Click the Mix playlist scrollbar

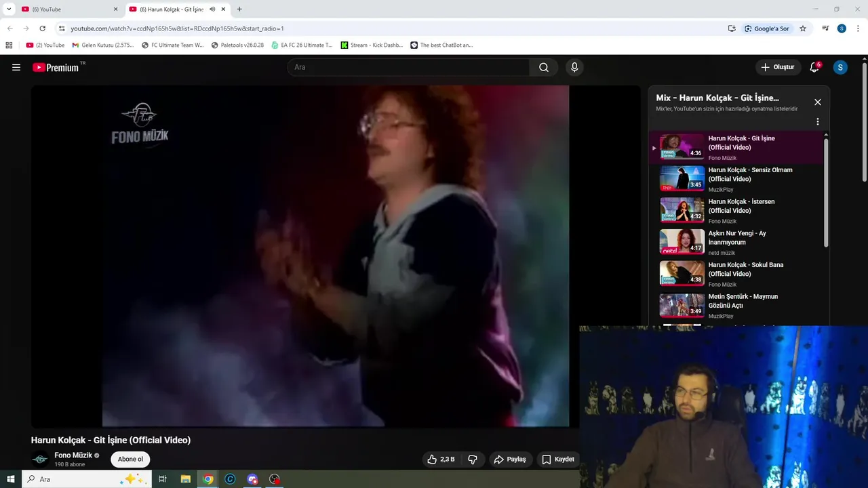pyautogui.click(x=826, y=193)
